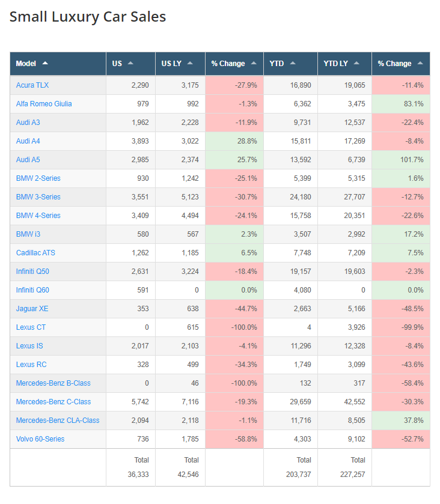Open the Audi A4 link
This screenshot has height=504, width=440.
tap(28, 141)
